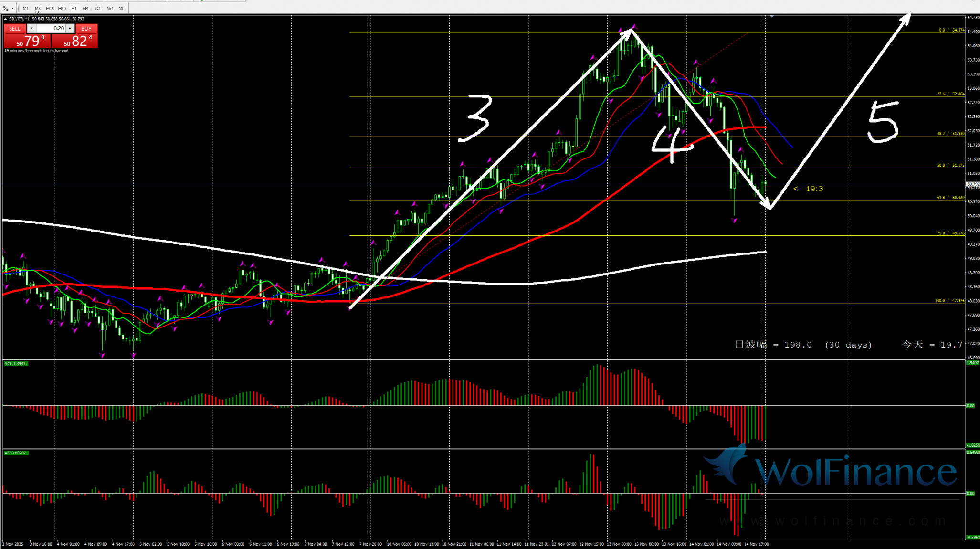
Task: Decrease lot volume with down arrow
Action: 32,29
